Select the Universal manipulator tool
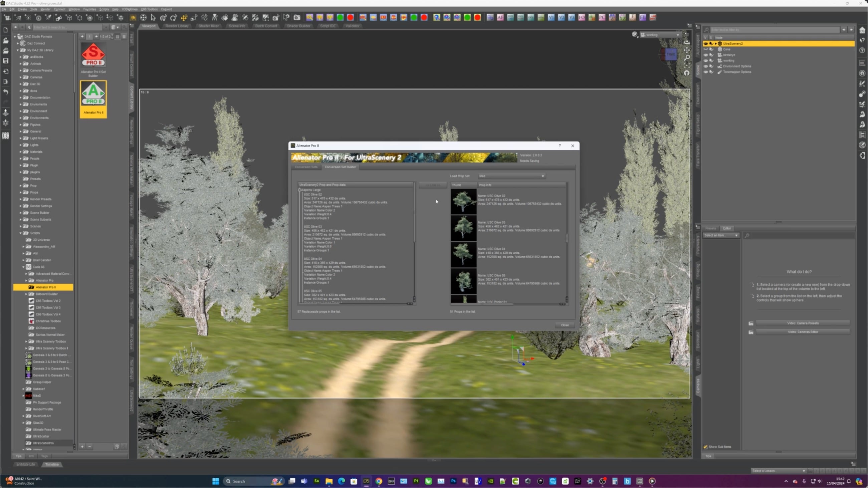 click(143, 17)
